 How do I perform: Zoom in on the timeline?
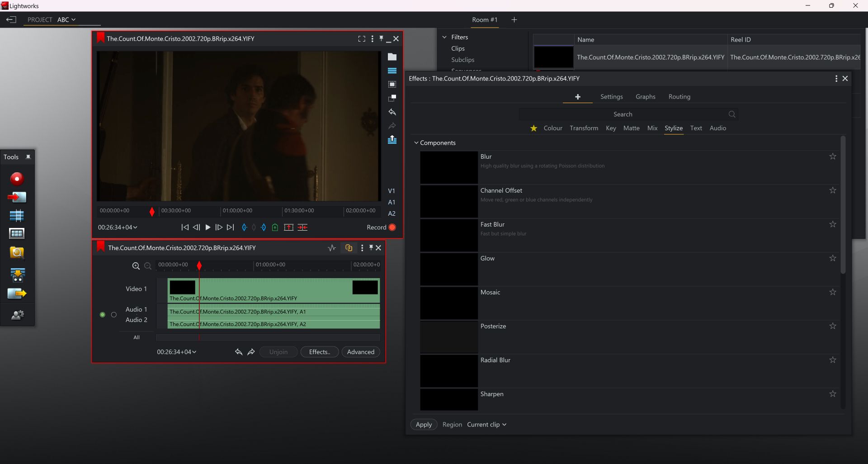(x=136, y=266)
